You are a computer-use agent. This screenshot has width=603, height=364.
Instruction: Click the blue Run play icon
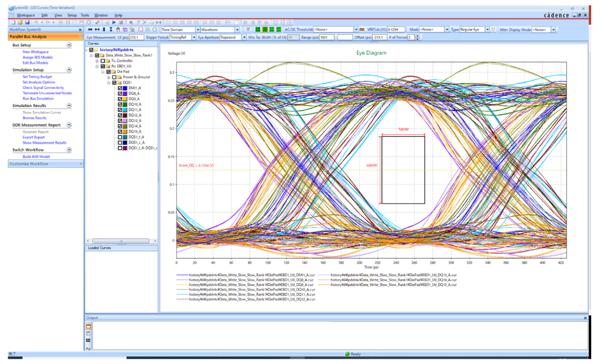tap(114, 22)
